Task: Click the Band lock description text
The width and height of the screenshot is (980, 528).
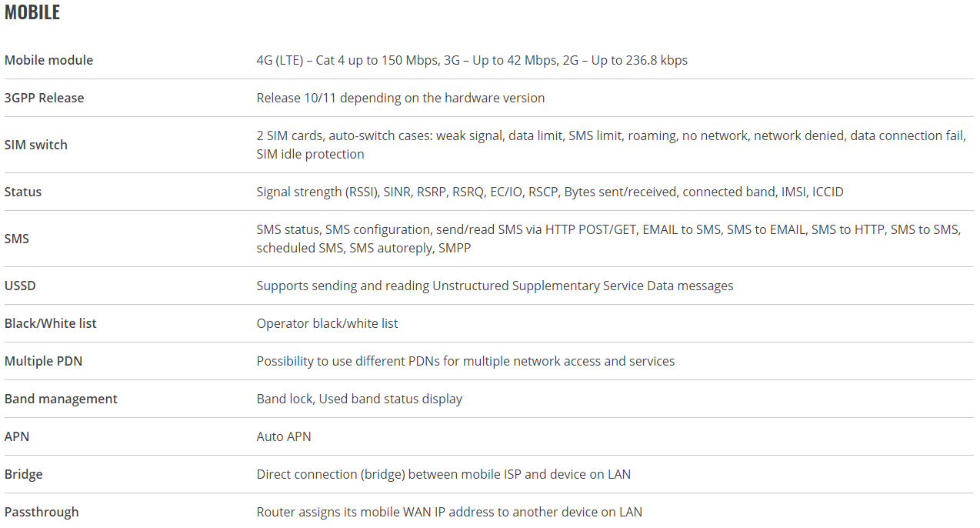Action: coord(359,399)
